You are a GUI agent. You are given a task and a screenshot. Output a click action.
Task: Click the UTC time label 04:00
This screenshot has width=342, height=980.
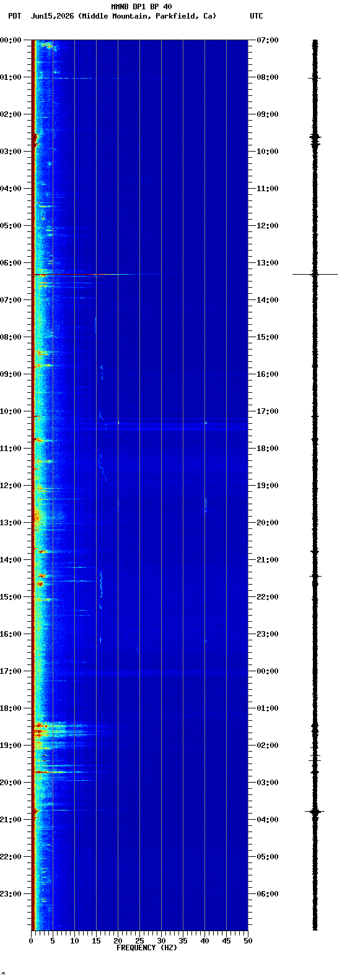[x=268, y=820]
